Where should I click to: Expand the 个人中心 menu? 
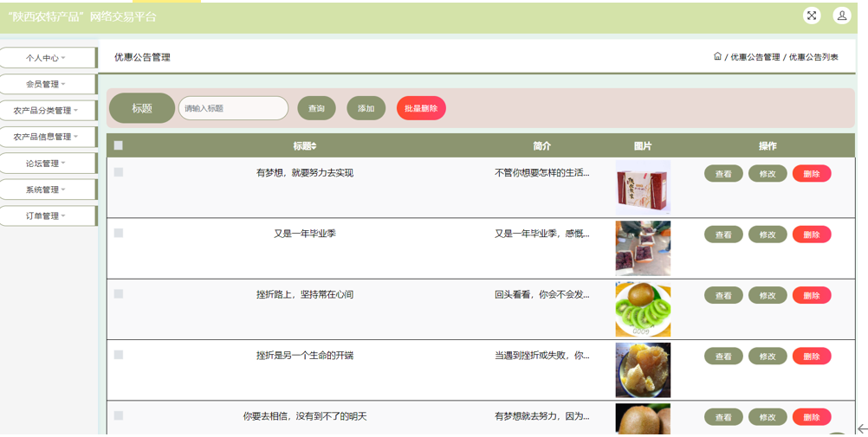click(49, 57)
